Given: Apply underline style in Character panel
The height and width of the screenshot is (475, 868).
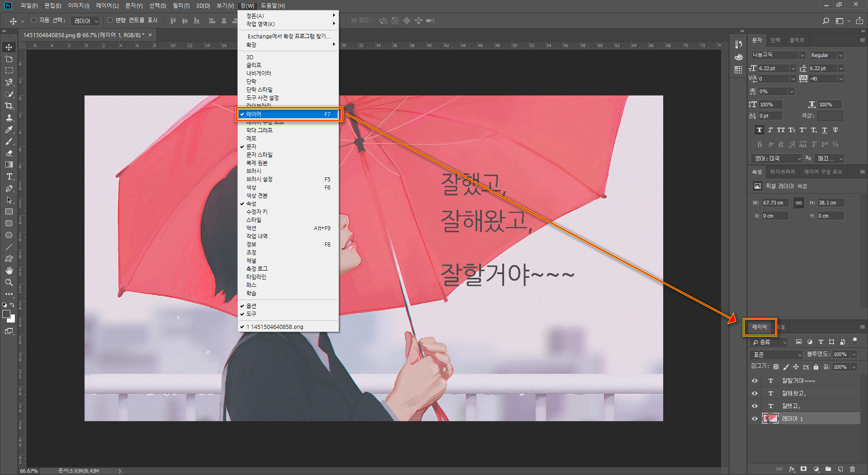Looking at the screenshot, I should [x=825, y=130].
